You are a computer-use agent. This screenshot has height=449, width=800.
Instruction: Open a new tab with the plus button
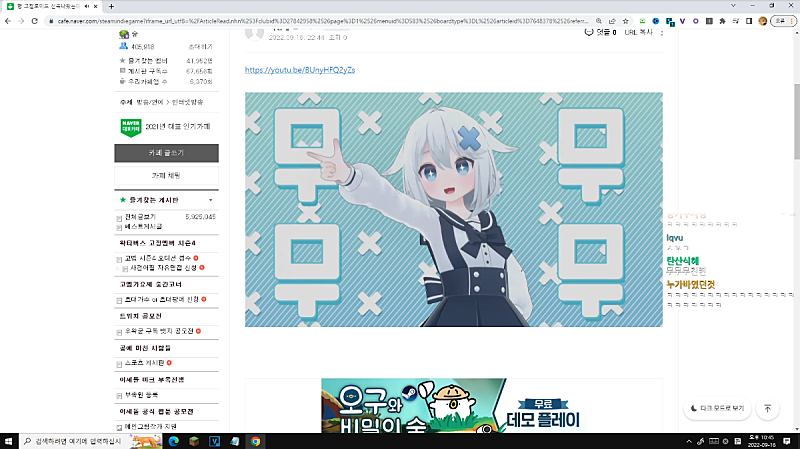tap(111, 6)
